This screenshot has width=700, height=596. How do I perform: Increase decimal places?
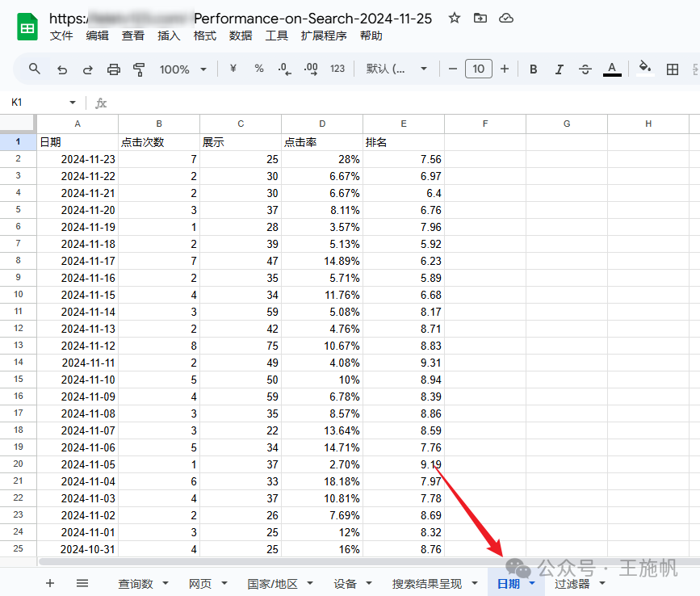(311, 69)
